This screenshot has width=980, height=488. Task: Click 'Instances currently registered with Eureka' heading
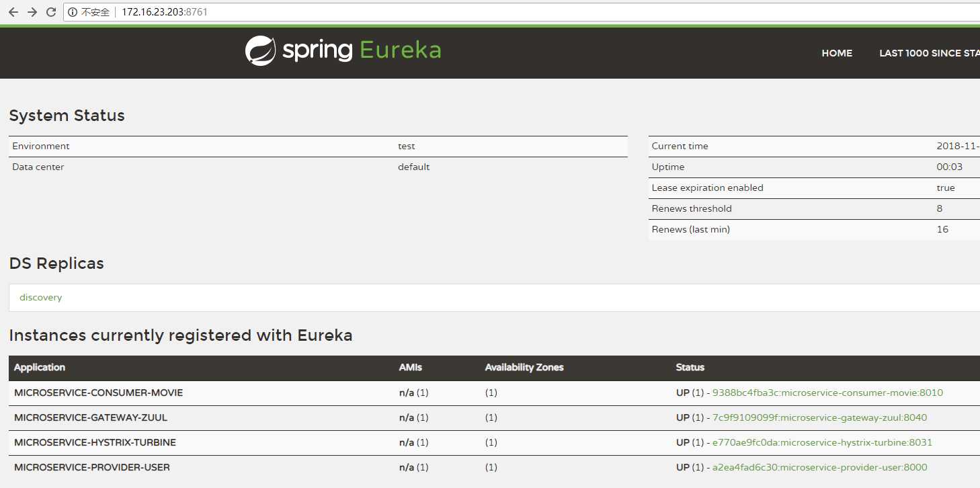click(x=181, y=335)
